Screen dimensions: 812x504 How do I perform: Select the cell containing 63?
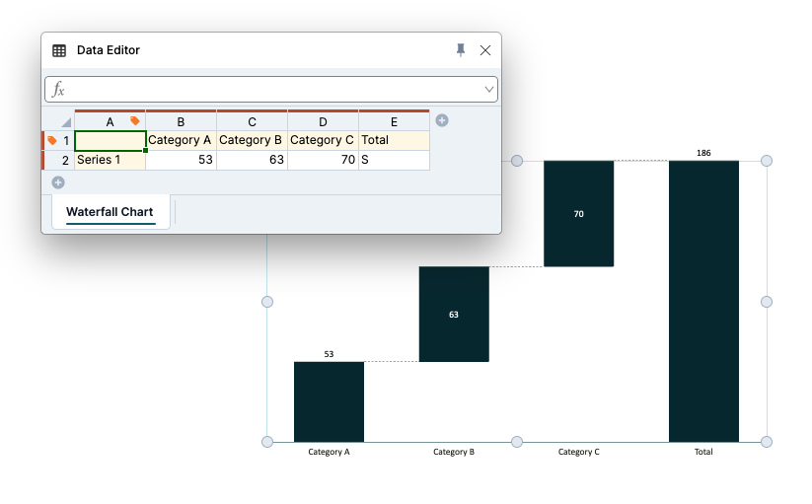253,161
